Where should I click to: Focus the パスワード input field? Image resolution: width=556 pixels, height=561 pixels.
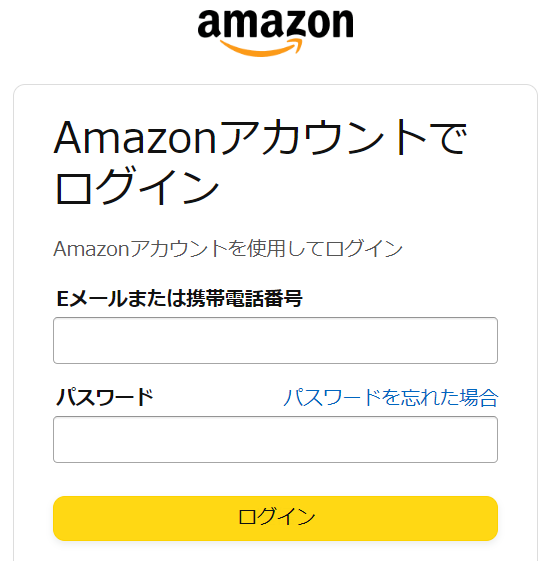pos(275,439)
